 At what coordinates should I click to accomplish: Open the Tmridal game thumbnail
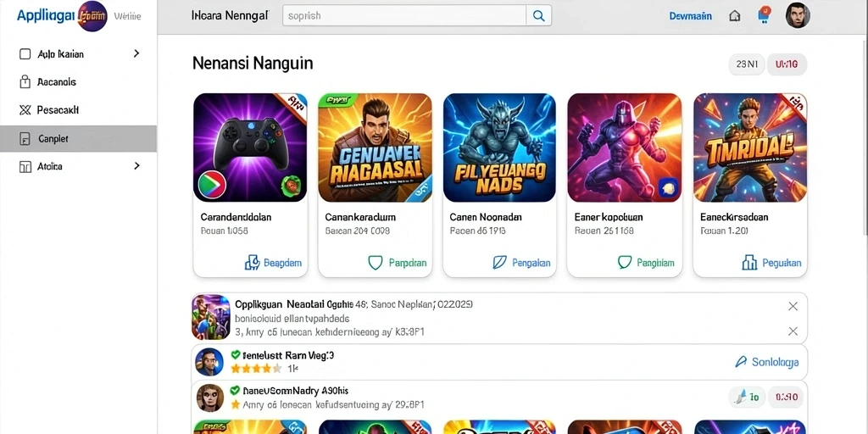750,147
